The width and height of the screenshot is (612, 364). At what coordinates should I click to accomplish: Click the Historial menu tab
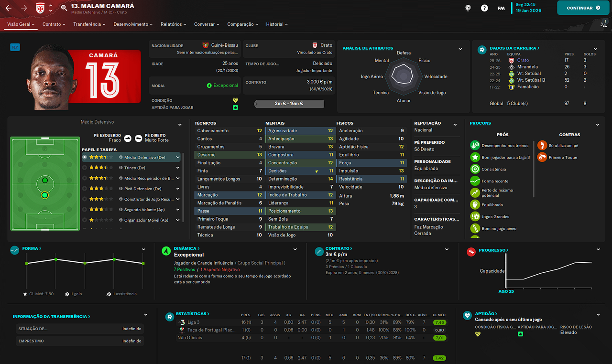point(277,24)
